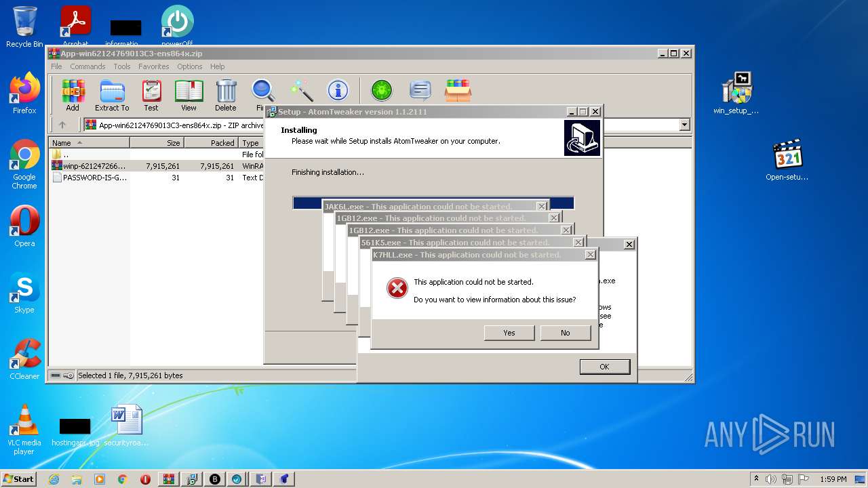868x488 pixels.
Task: Open the VLC media player shortcut
Action: coord(24,429)
